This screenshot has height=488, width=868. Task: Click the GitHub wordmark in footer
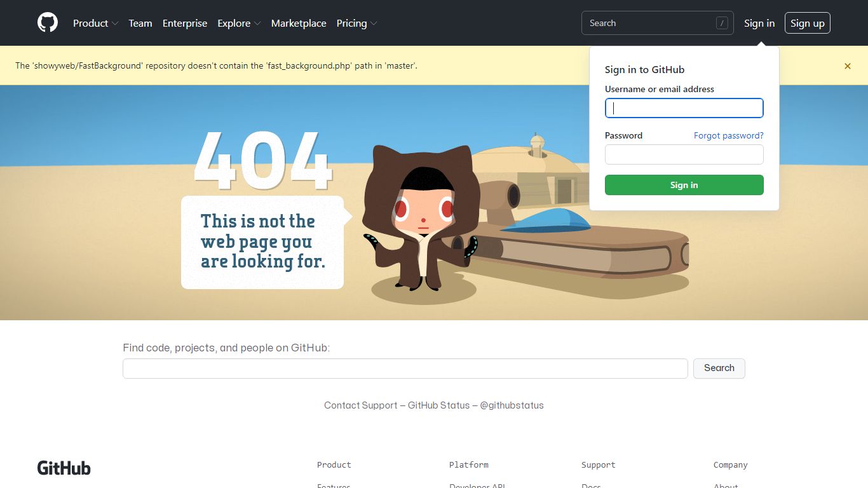64,468
